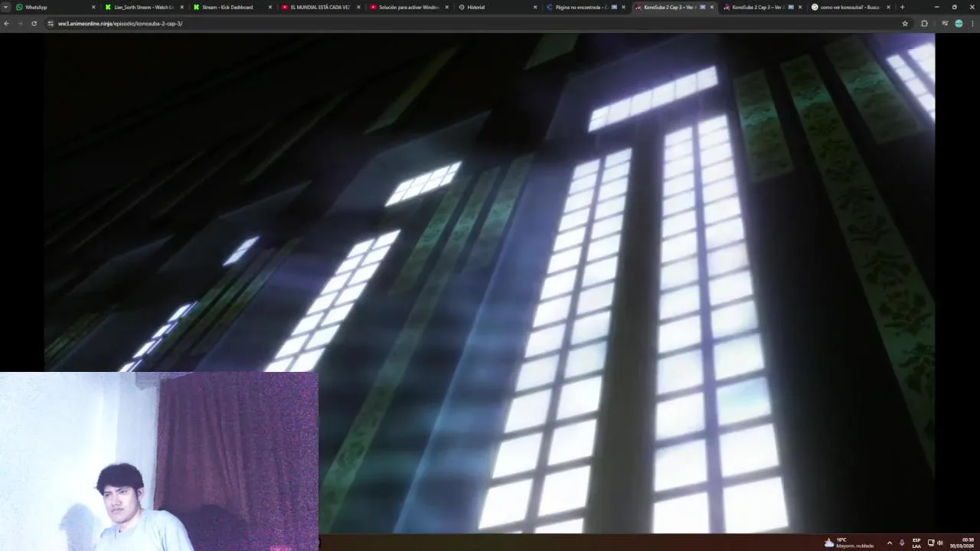Screen dimensions: 980x551
Task: Close the Historial tab
Action: click(x=534, y=7)
